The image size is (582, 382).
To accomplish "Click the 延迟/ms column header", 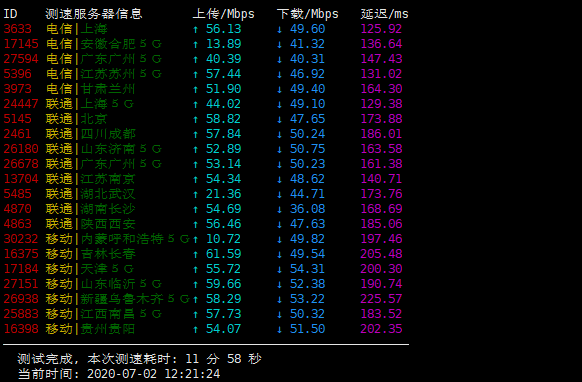I will tap(384, 14).
